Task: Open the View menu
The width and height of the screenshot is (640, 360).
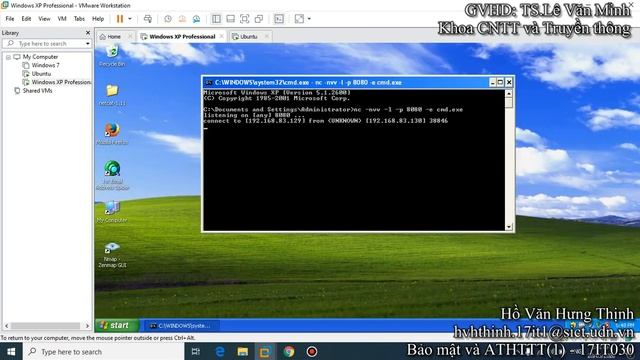Action: (x=44, y=19)
